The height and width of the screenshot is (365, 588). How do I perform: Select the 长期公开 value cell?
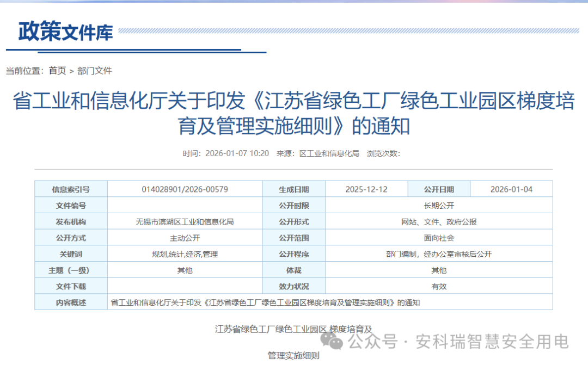[439, 206]
